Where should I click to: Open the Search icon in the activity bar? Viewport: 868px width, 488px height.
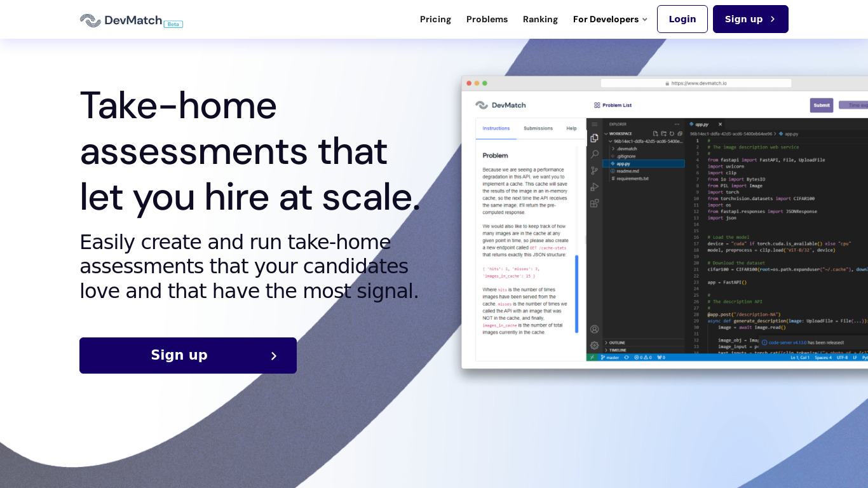point(594,154)
